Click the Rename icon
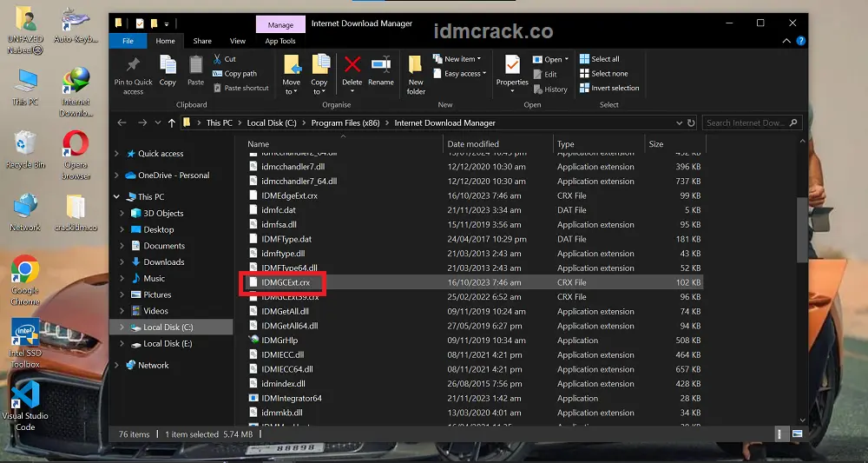The width and height of the screenshot is (868, 463). (381, 64)
